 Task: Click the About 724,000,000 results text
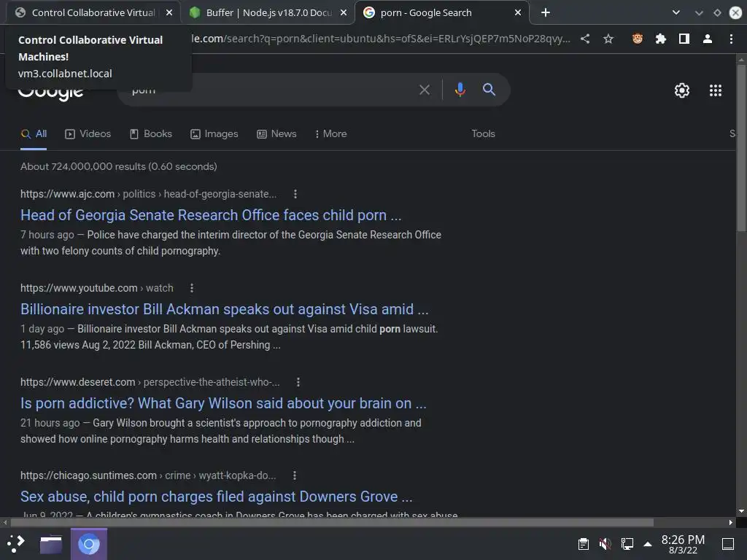(119, 167)
